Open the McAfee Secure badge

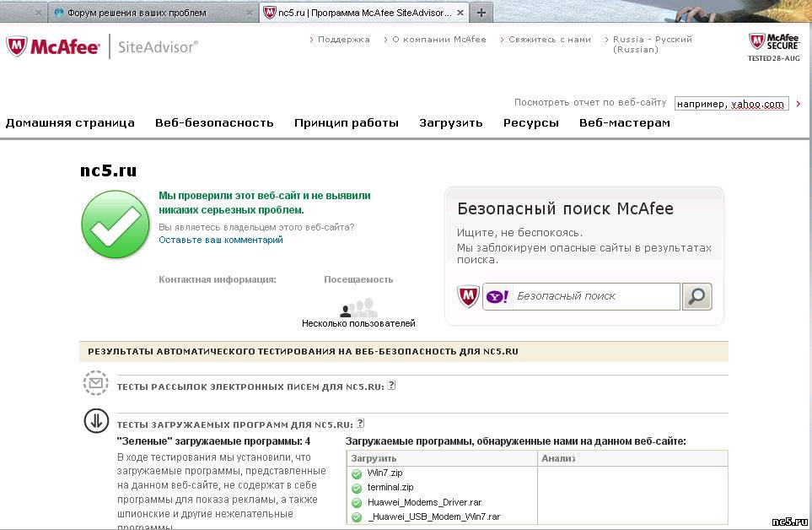(x=774, y=47)
